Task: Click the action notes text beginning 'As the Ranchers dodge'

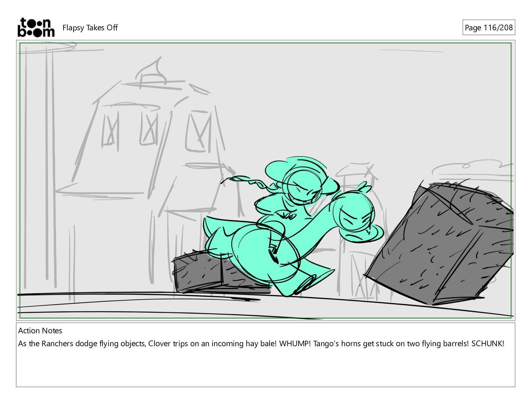Action: tap(261, 344)
